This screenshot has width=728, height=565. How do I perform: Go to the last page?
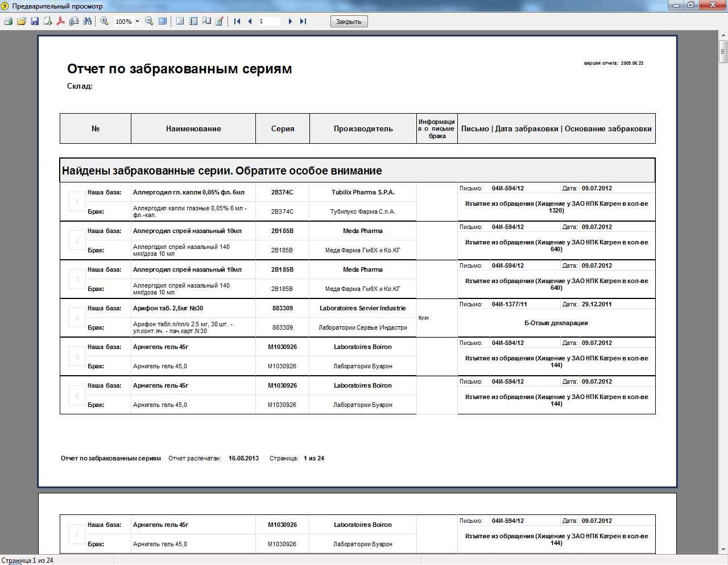click(x=303, y=21)
